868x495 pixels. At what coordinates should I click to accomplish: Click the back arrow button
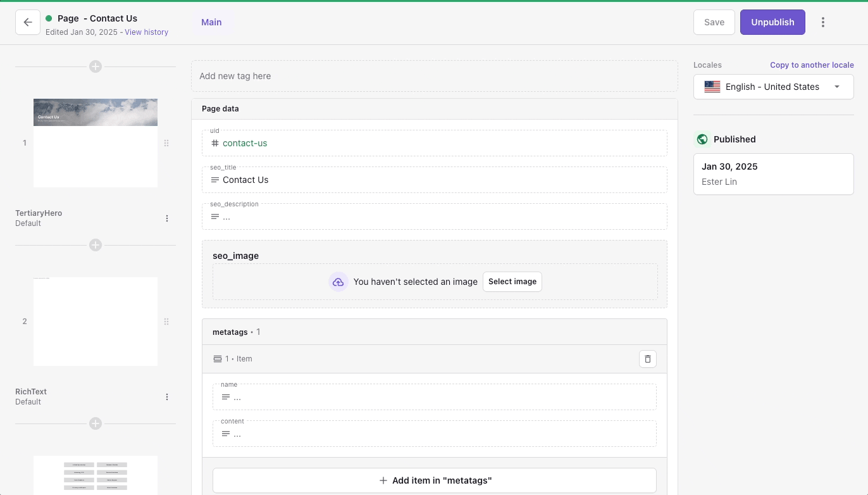(28, 22)
